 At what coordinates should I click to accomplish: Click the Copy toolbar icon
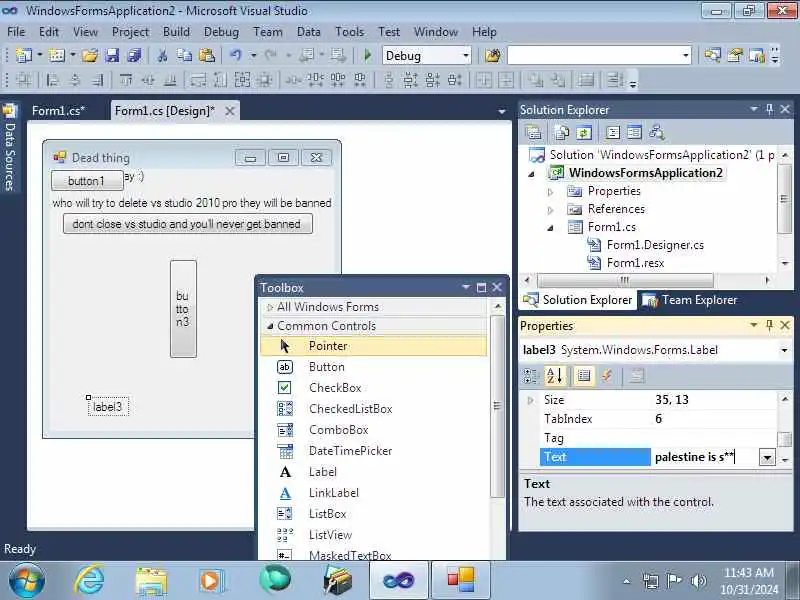coord(184,55)
